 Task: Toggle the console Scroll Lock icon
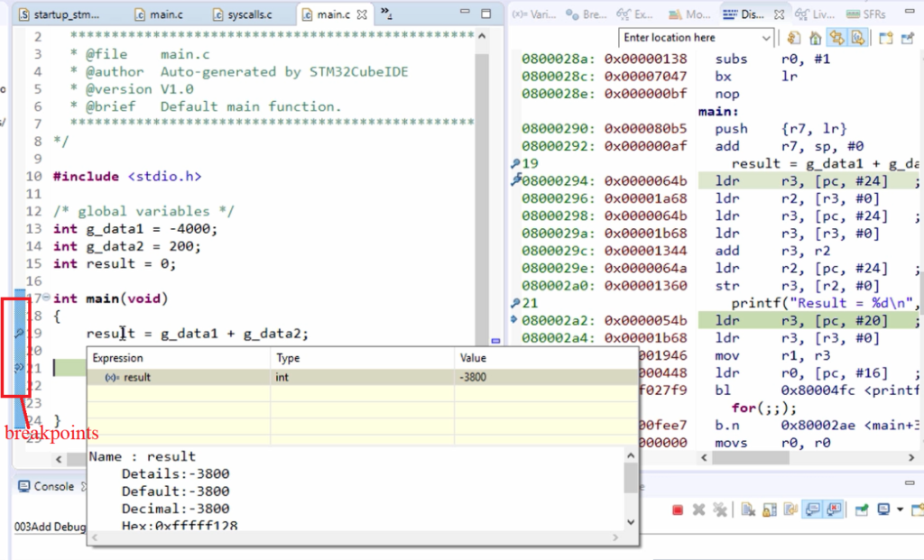769,510
